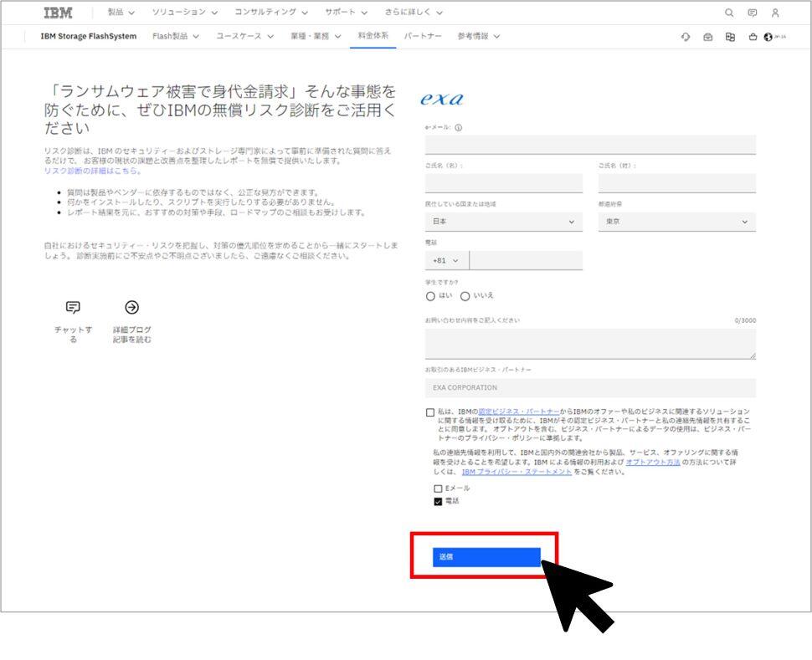Image resolution: width=812 pixels, height=660 pixels.
Task: Open the オプトアウト方法 link
Action: [652, 462]
